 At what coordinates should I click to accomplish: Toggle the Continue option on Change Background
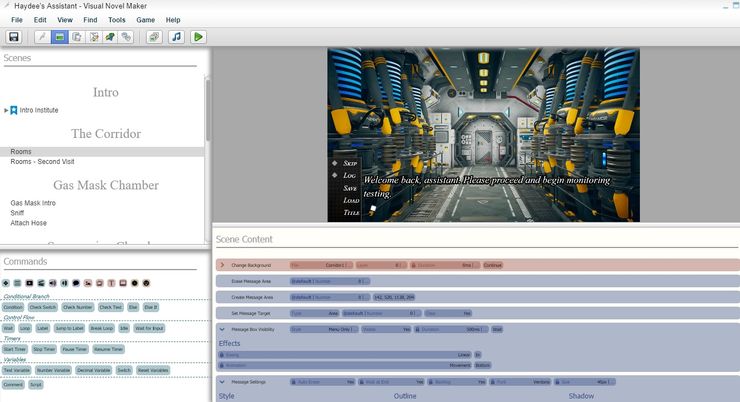493,265
